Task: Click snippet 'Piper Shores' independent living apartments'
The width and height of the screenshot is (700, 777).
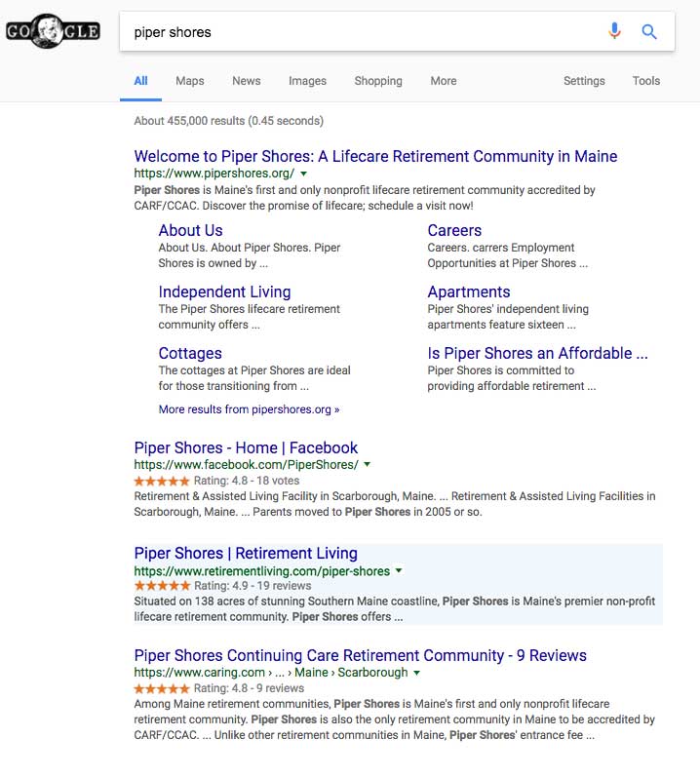Action: (508, 317)
